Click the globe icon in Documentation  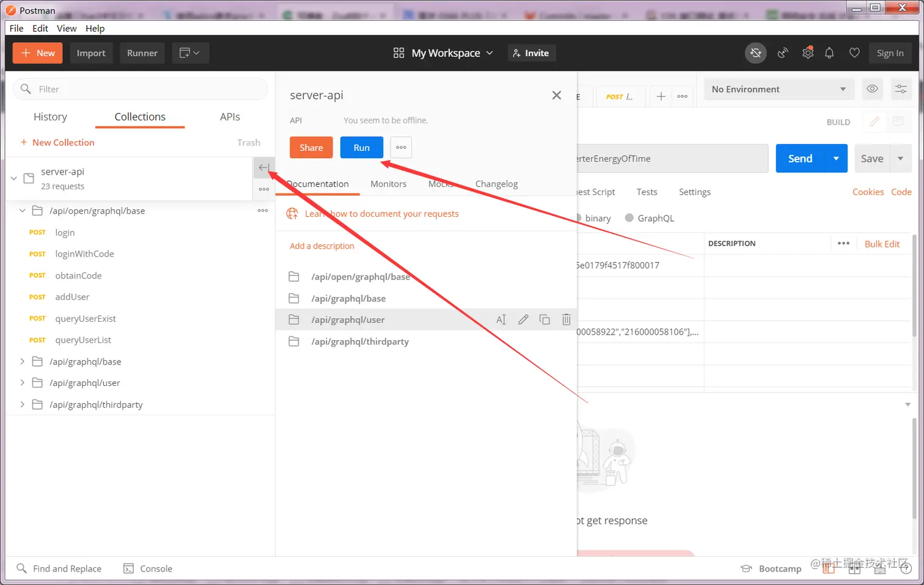click(x=293, y=214)
